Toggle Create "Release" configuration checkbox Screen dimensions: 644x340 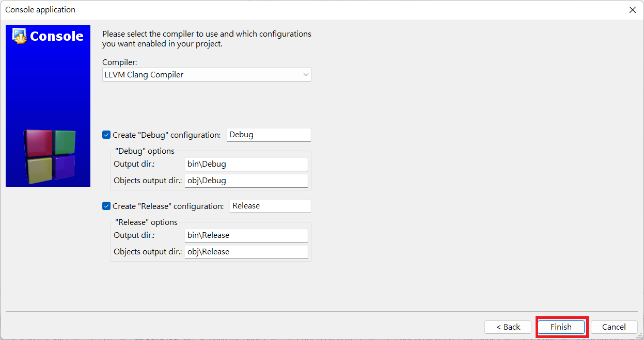click(106, 206)
